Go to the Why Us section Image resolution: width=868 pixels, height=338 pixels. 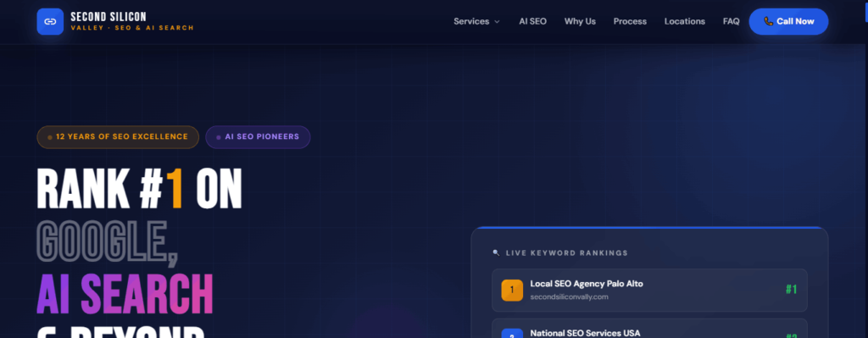coord(580,21)
